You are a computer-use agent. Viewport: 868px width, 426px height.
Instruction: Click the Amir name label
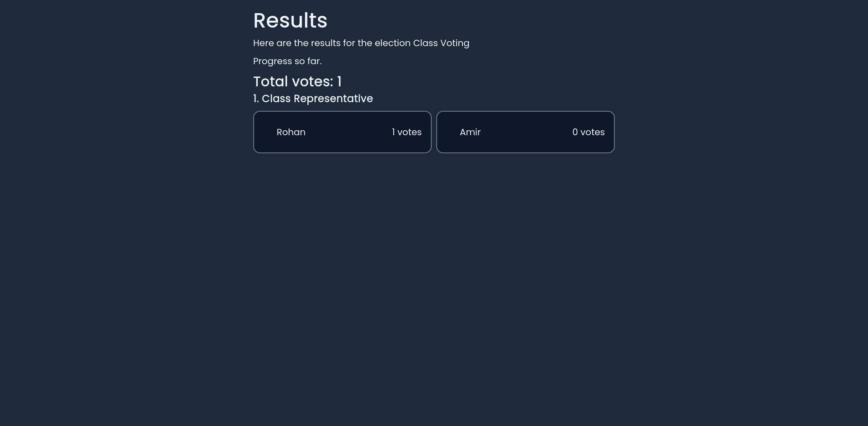tap(470, 132)
